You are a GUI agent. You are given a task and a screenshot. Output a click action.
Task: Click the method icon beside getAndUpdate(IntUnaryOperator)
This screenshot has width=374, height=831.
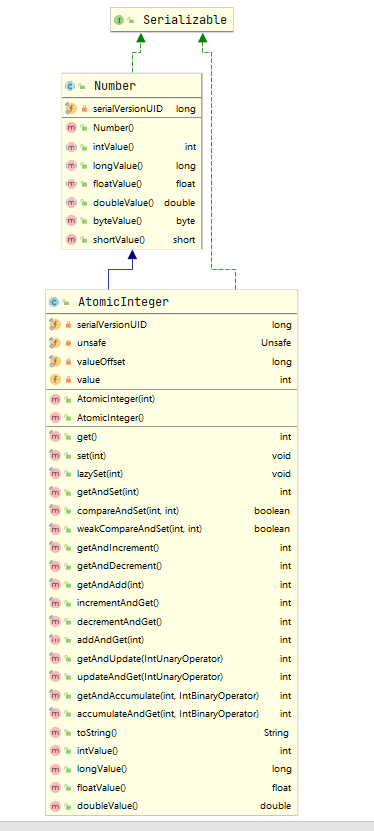[x=55, y=658]
